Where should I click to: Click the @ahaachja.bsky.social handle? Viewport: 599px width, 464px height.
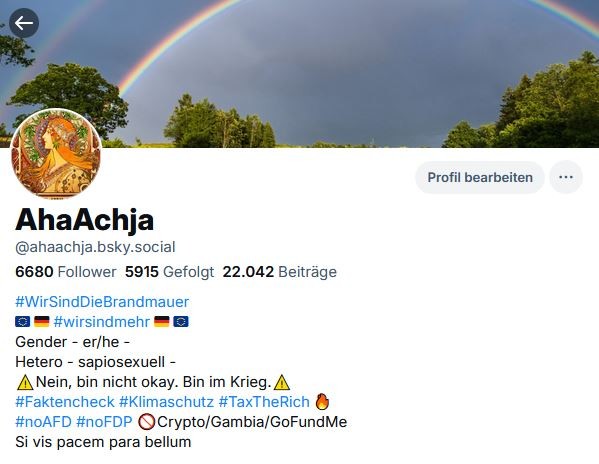point(95,247)
